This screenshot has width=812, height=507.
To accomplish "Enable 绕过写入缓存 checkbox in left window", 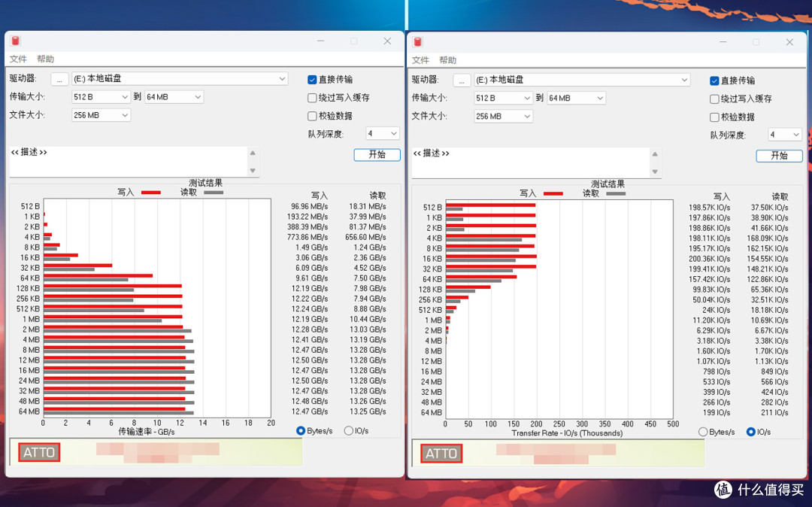I will (312, 98).
